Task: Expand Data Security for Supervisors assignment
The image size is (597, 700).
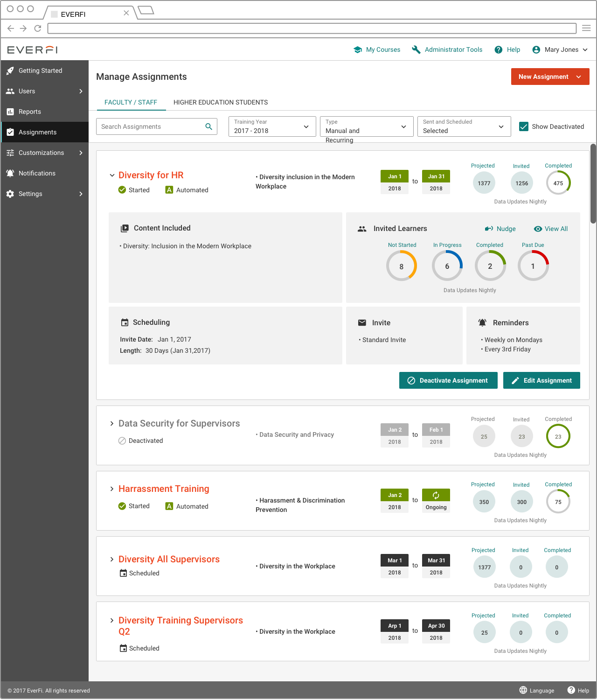Action: click(x=112, y=424)
